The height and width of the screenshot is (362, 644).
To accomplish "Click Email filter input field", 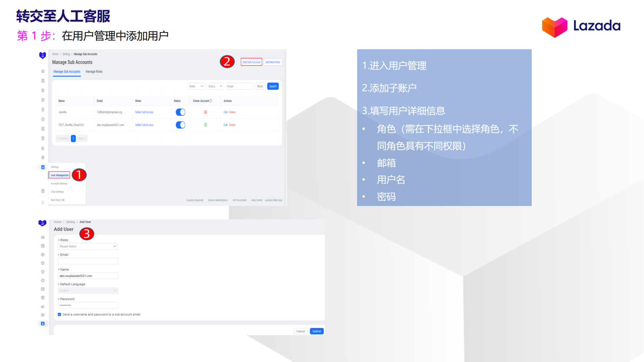I will coord(239,86).
